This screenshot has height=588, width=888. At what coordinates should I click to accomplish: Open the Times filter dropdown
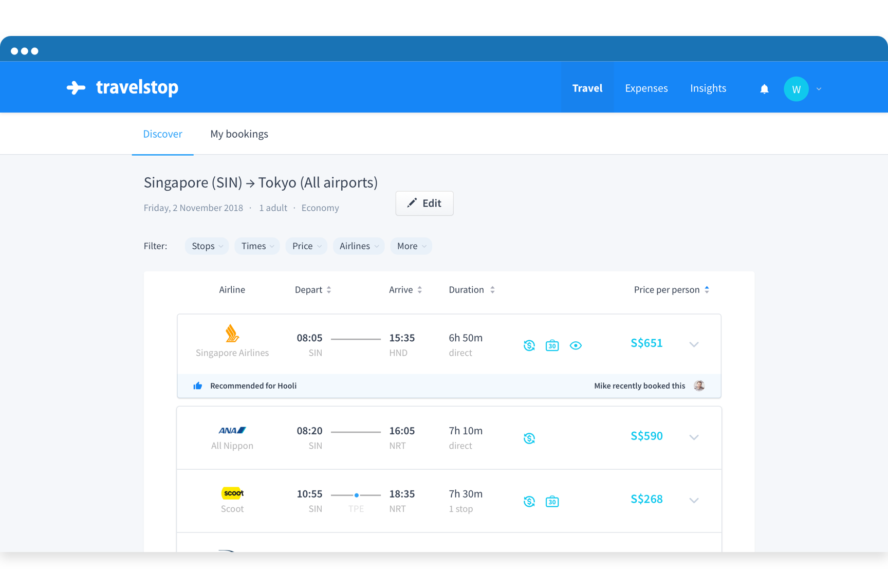pos(257,246)
